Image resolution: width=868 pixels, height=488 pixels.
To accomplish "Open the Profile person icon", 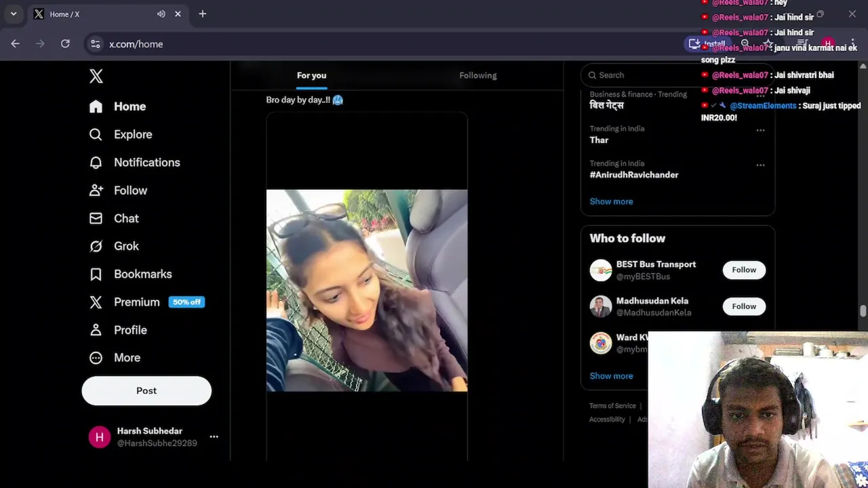I will [x=96, y=330].
